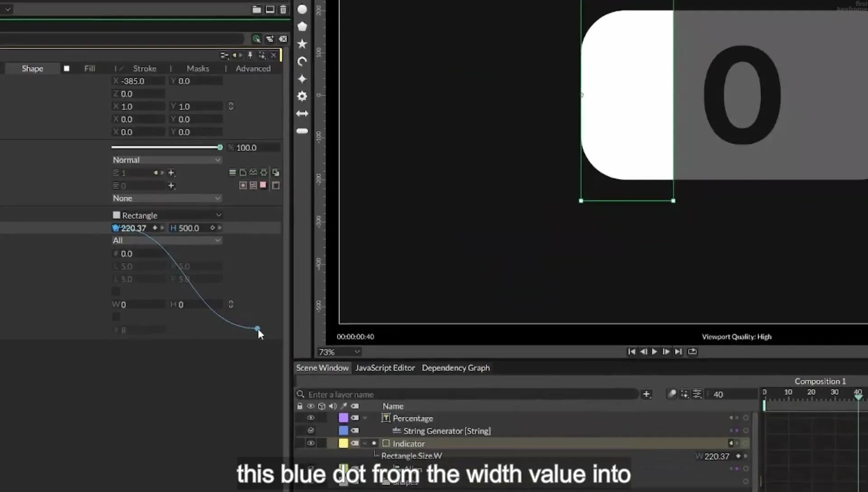Open the 73% zoom dropdown
Image resolution: width=868 pixels, height=492 pixels.
click(x=339, y=352)
